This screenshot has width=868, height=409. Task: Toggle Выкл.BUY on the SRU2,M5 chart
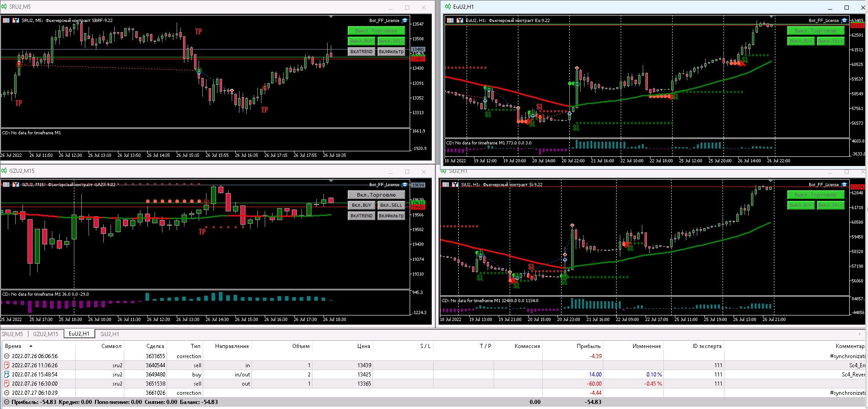[x=362, y=41]
